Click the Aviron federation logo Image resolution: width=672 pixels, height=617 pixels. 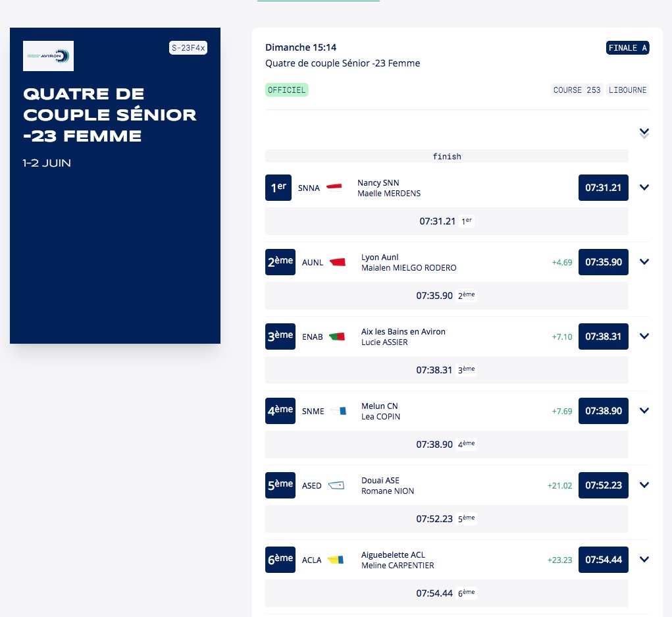tap(48, 56)
